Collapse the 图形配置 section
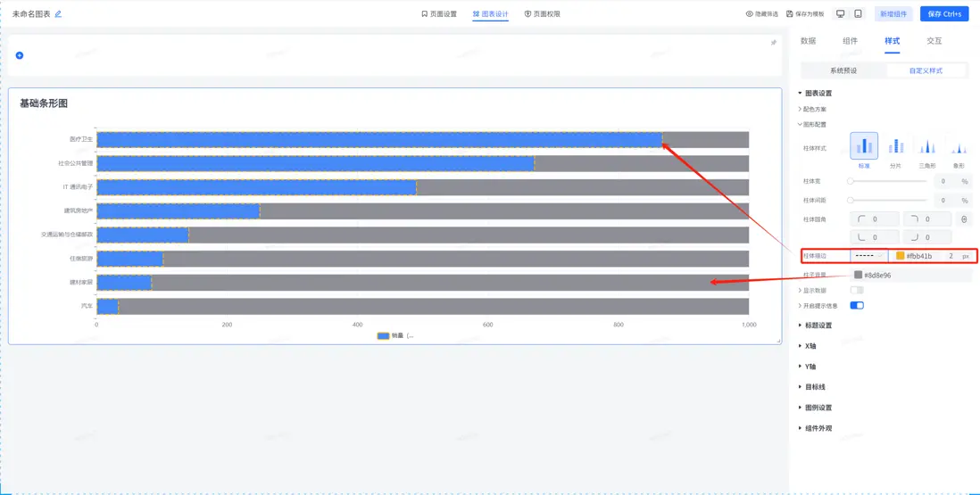 point(812,124)
